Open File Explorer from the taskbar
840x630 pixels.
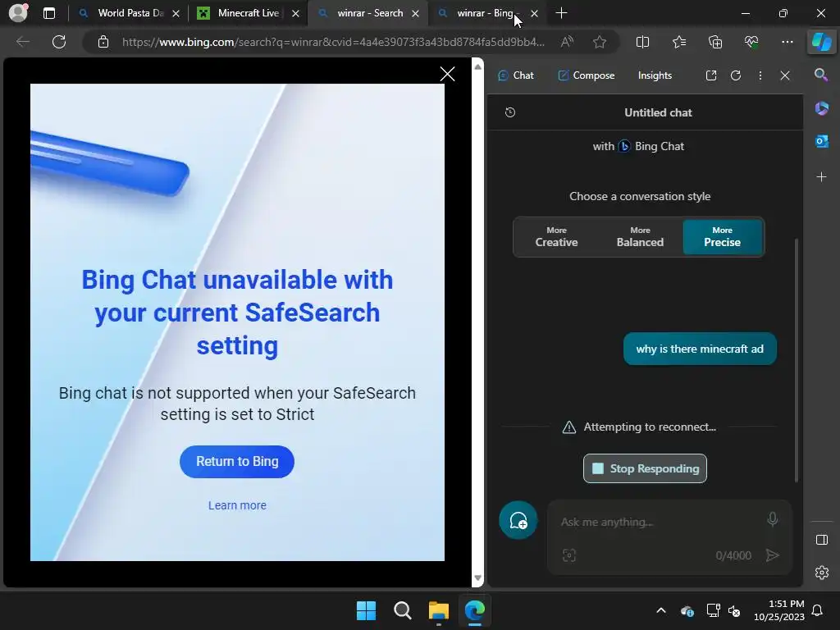[x=439, y=610]
